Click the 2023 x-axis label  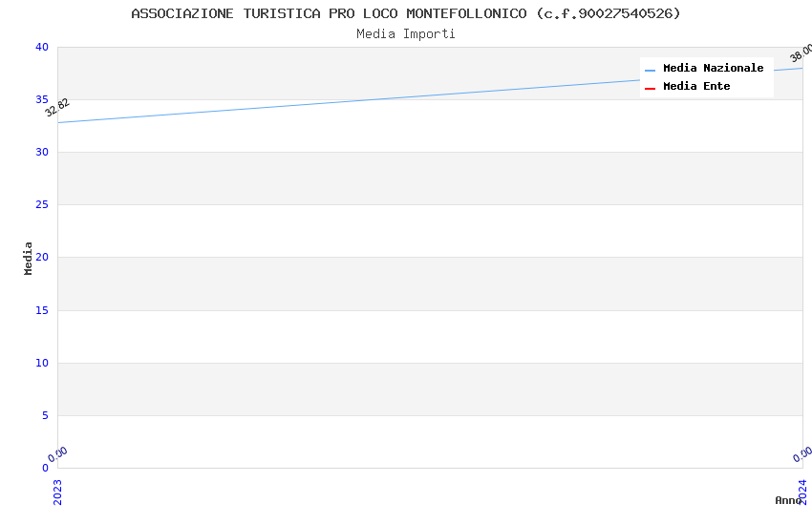(57, 492)
